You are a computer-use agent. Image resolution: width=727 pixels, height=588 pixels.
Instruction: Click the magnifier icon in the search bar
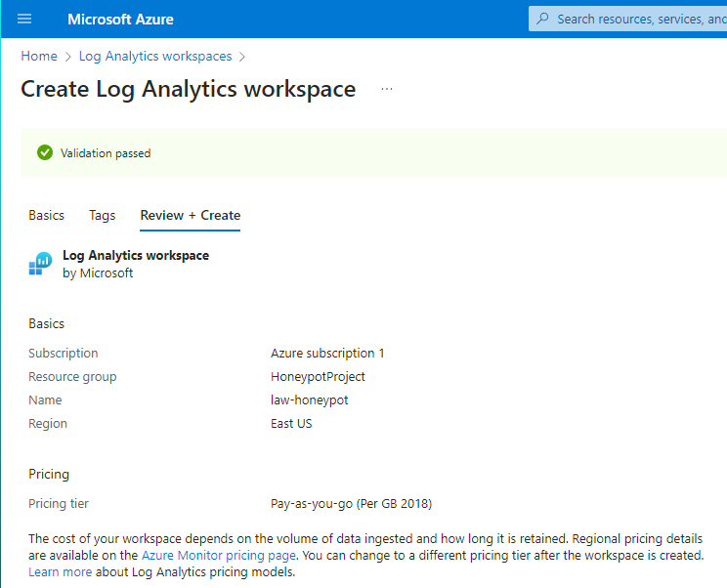542,19
